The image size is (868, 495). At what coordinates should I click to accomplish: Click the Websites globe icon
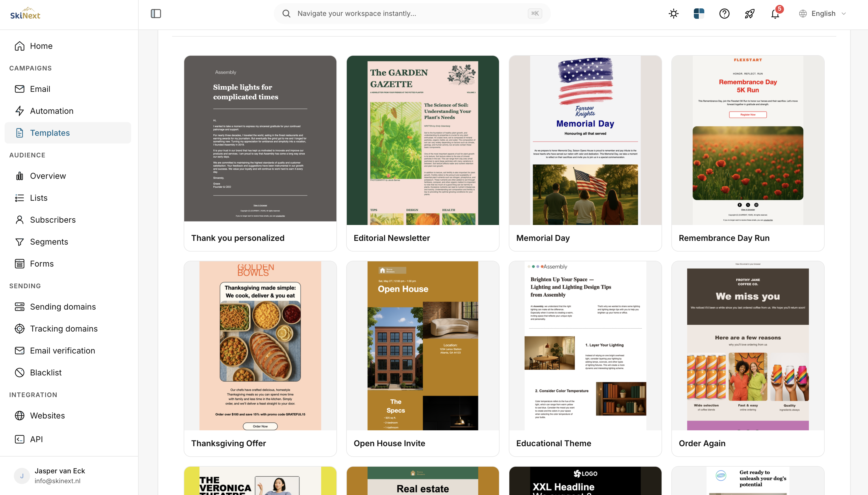click(x=20, y=416)
